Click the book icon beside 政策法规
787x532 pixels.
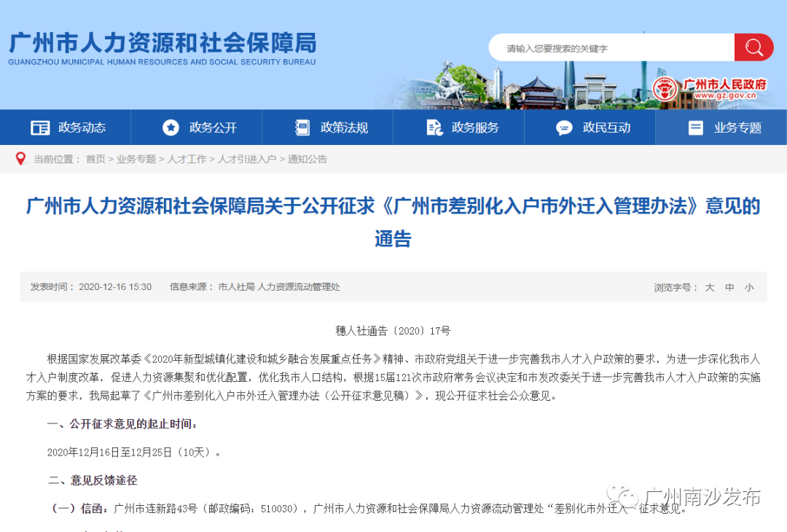[302, 127]
